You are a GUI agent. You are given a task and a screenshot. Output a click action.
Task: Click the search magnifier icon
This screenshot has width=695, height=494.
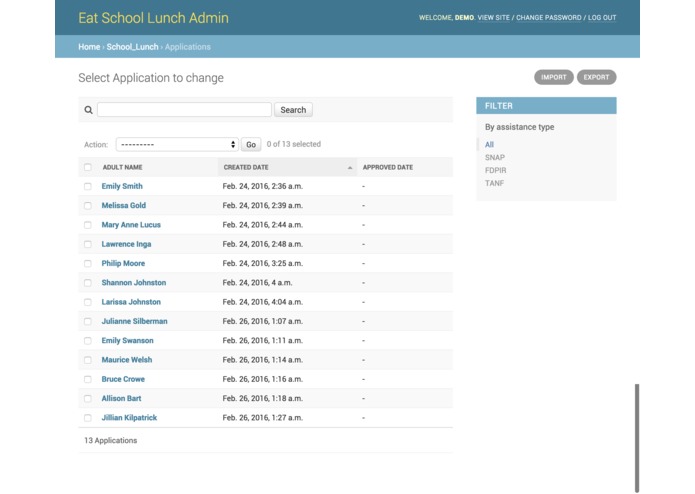coord(88,110)
